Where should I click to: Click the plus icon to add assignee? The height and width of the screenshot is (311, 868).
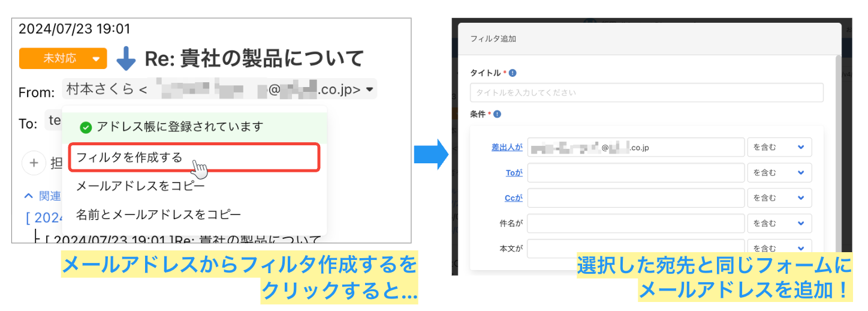coord(34,163)
